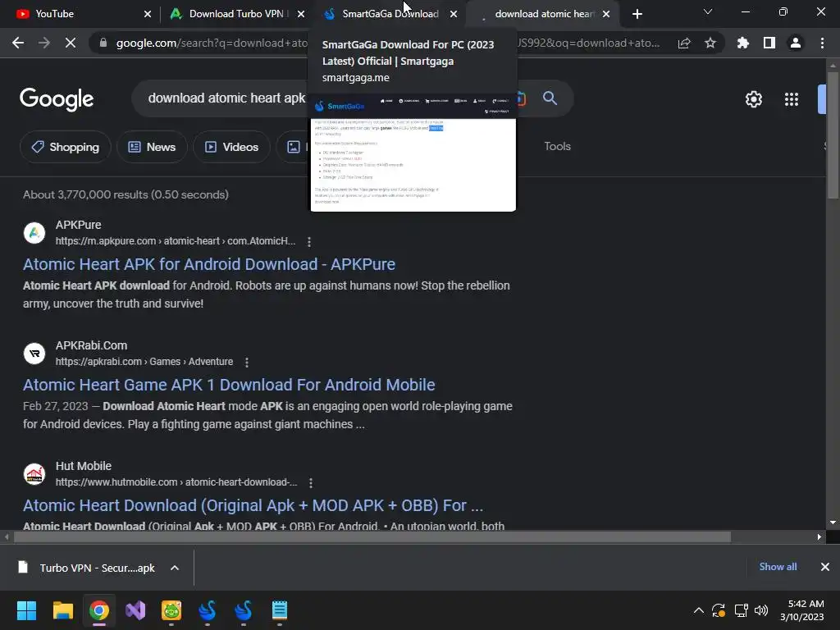
Task: Click the APKRabi.Com site favicon
Action: coord(34,354)
